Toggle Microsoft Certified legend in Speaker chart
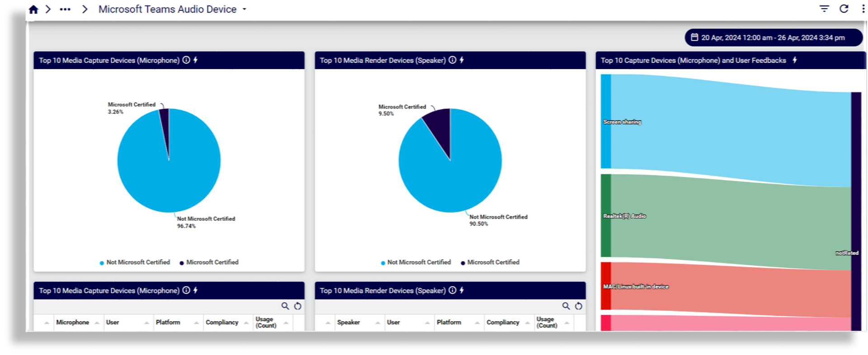The width and height of the screenshot is (868, 355). [x=490, y=262]
